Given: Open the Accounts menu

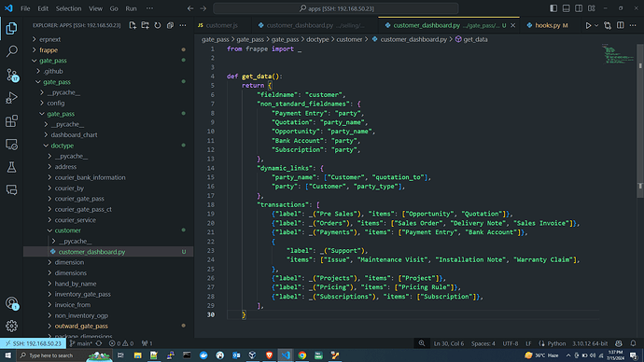Looking at the screenshot, I should (11, 303).
